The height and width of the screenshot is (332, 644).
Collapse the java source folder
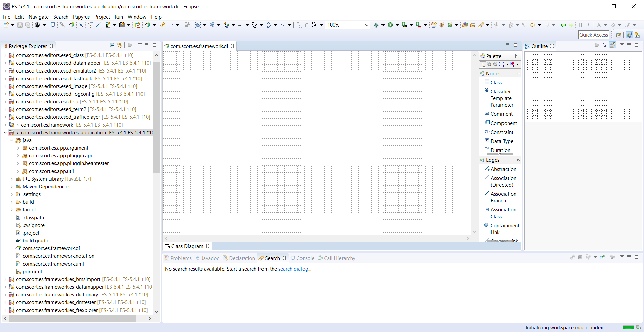pos(12,140)
